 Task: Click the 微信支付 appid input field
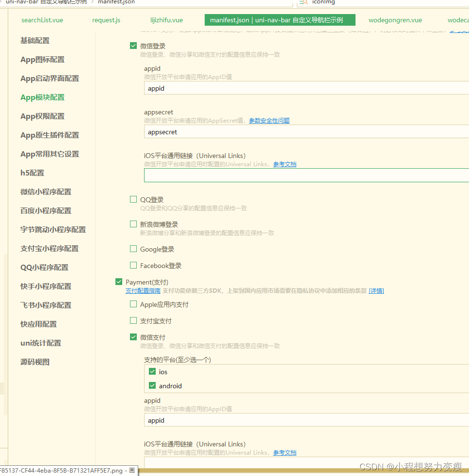(307, 420)
